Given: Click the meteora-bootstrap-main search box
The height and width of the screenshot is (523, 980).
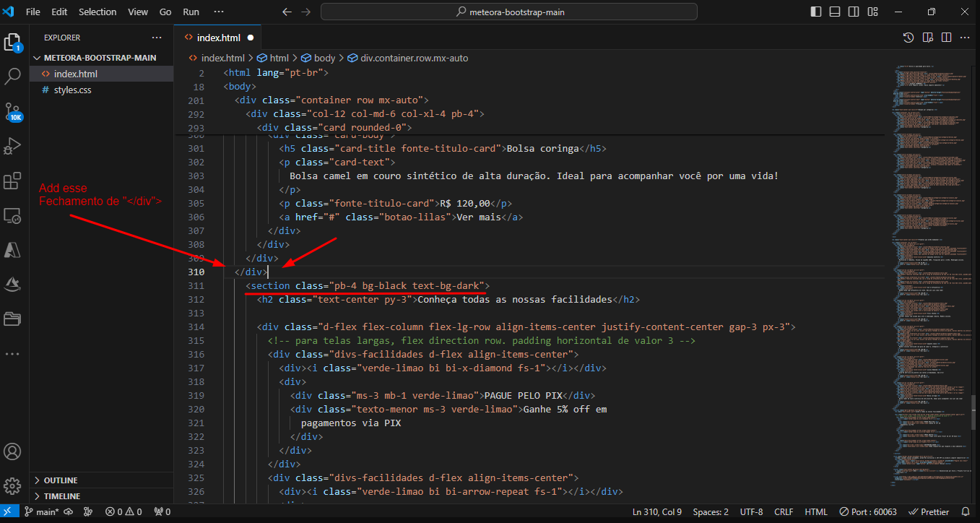Looking at the screenshot, I should click(x=509, y=12).
